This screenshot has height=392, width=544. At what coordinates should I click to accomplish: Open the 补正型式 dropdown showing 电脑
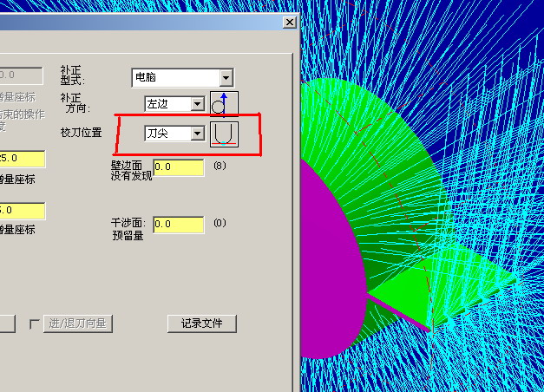[182, 77]
